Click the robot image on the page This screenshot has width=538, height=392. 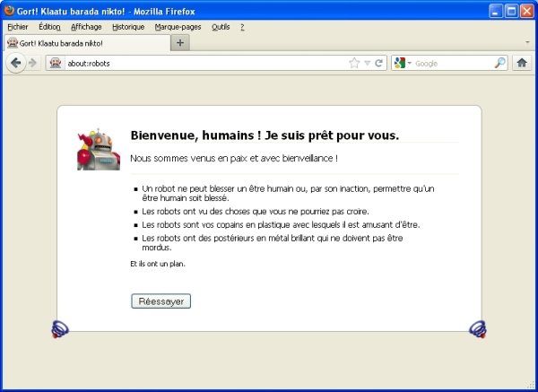point(99,150)
